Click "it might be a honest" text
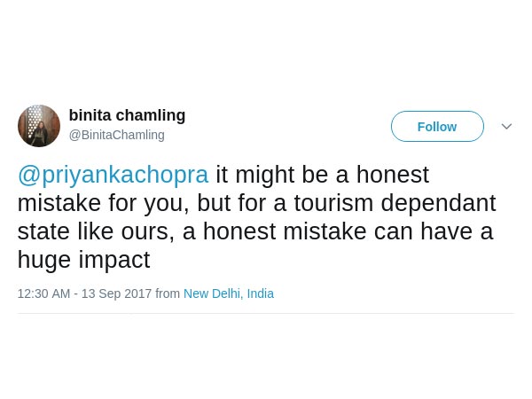 (x=322, y=175)
